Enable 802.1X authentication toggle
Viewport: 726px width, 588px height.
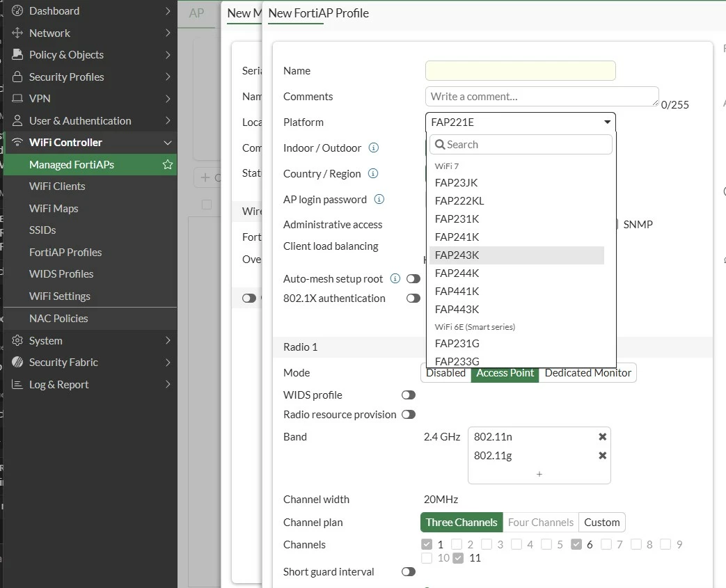[x=413, y=299]
